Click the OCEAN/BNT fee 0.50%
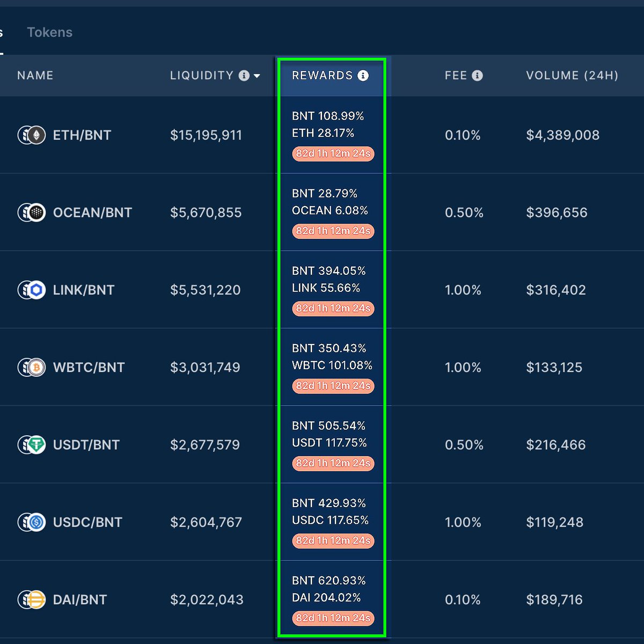The width and height of the screenshot is (644, 644). (x=464, y=213)
